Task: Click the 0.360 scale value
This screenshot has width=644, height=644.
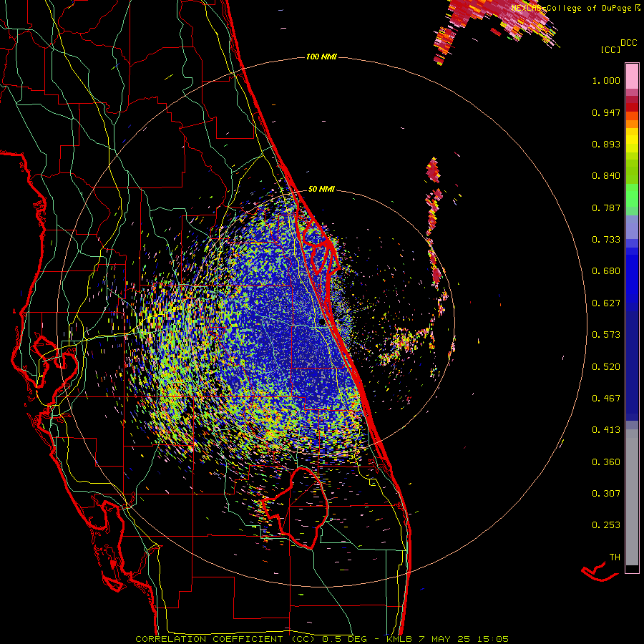Action: click(x=606, y=462)
